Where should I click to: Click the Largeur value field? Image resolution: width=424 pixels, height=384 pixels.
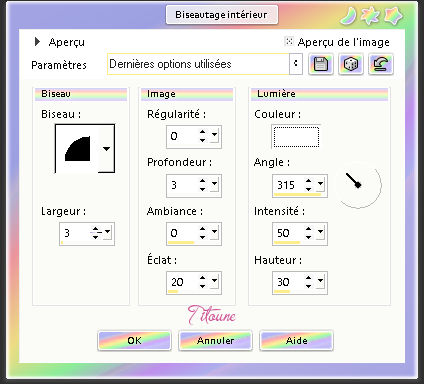75,233
